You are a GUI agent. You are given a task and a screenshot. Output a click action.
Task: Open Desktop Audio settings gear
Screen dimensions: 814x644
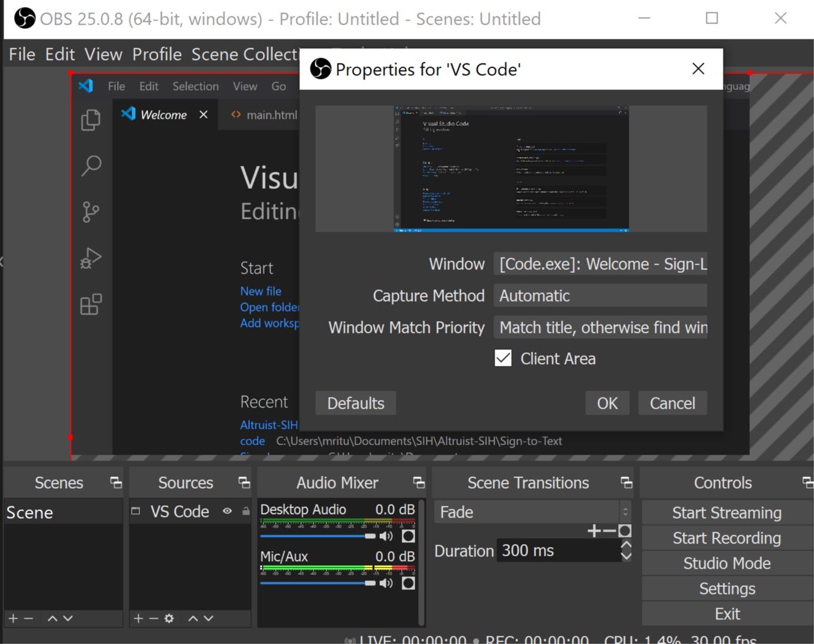tap(408, 536)
